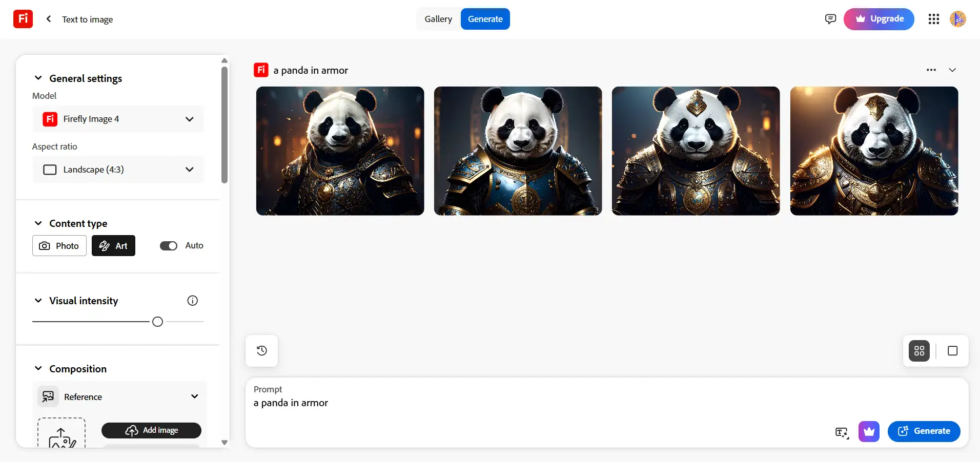
Task: Open the first panda thumbnail with dark armor
Action: pos(340,151)
